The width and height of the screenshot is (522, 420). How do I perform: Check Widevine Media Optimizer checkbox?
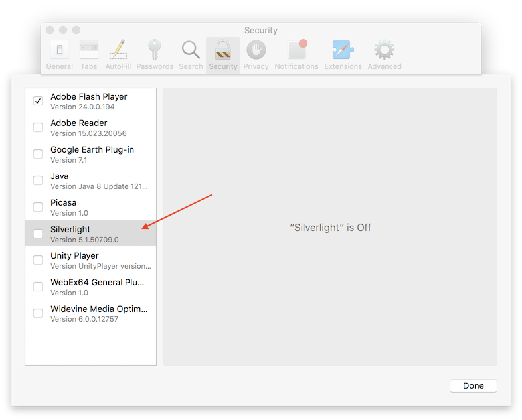(x=38, y=313)
